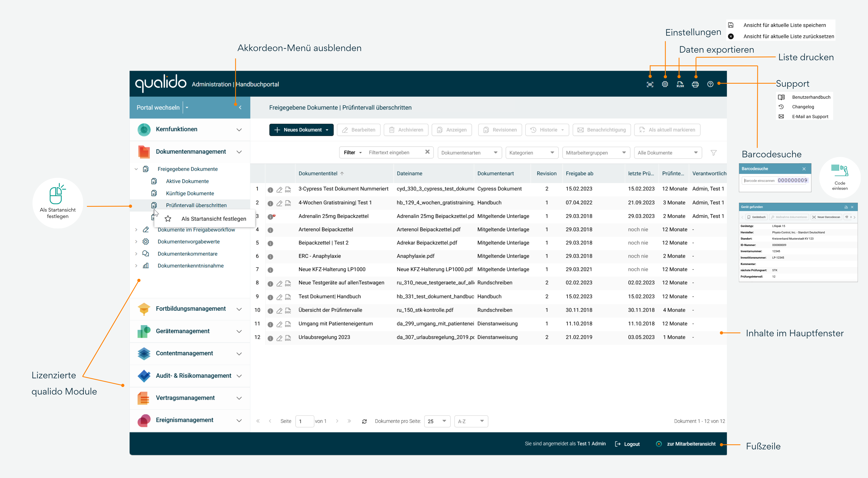Go to previous page arrow

270,421
